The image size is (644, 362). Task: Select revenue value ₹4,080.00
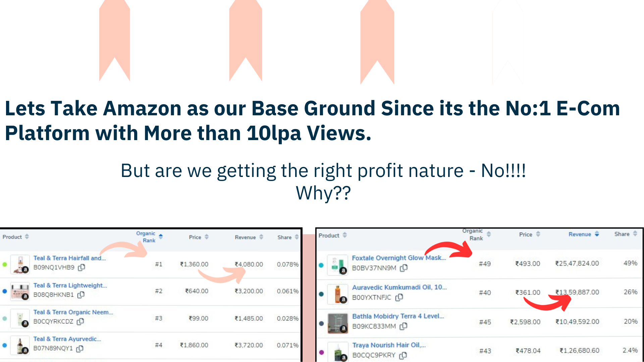249,264
